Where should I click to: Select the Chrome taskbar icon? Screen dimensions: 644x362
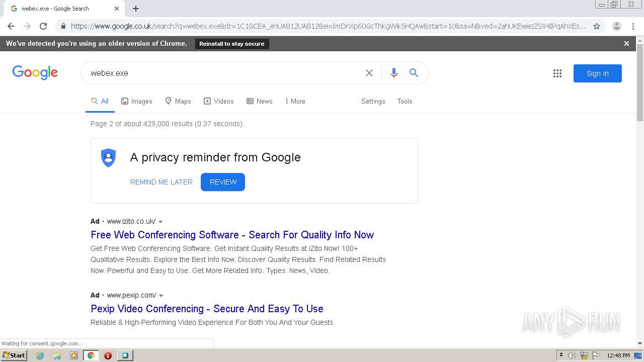tap(91, 355)
